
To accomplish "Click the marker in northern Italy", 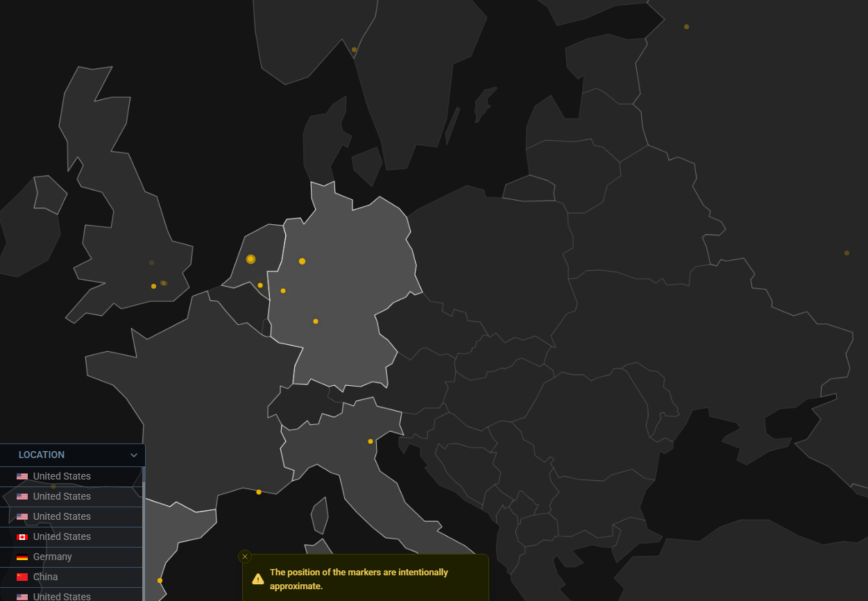I will pyautogui.click(x=371, y=441).
